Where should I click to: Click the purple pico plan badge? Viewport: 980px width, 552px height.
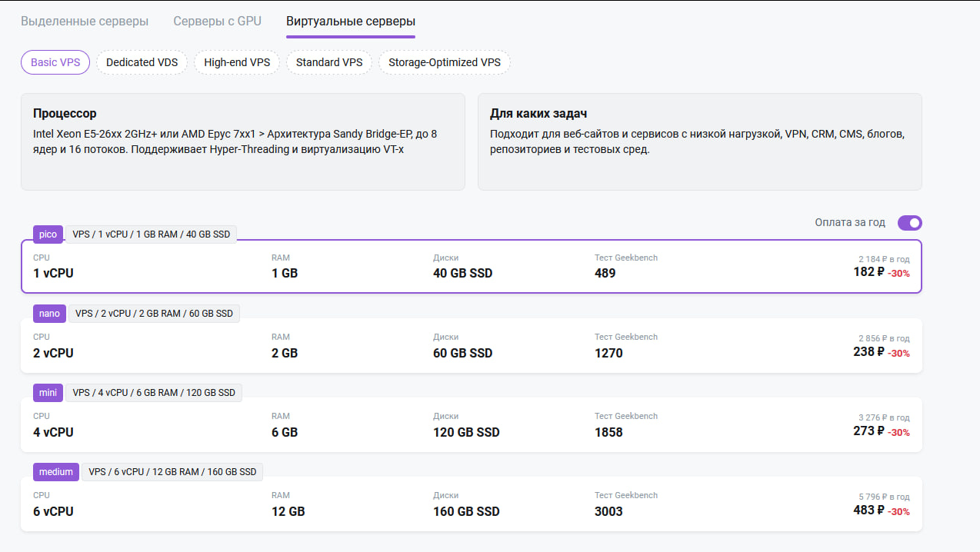click(48, 234)
